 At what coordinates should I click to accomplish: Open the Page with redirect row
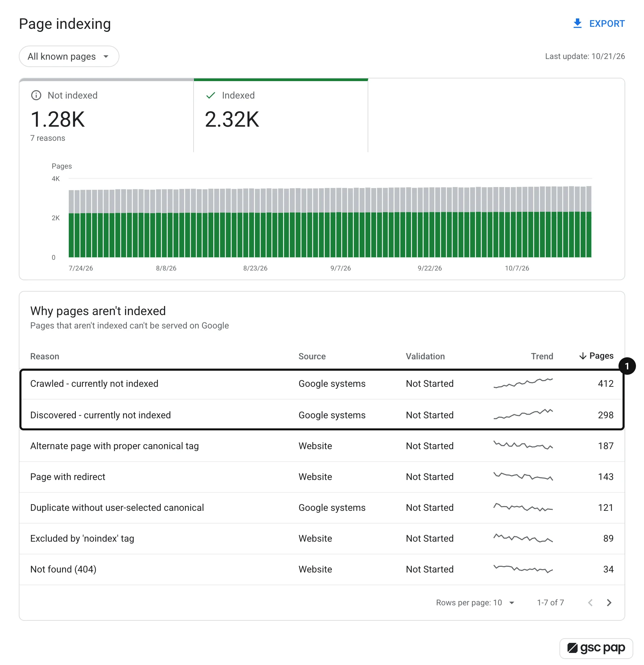point(321,477)
